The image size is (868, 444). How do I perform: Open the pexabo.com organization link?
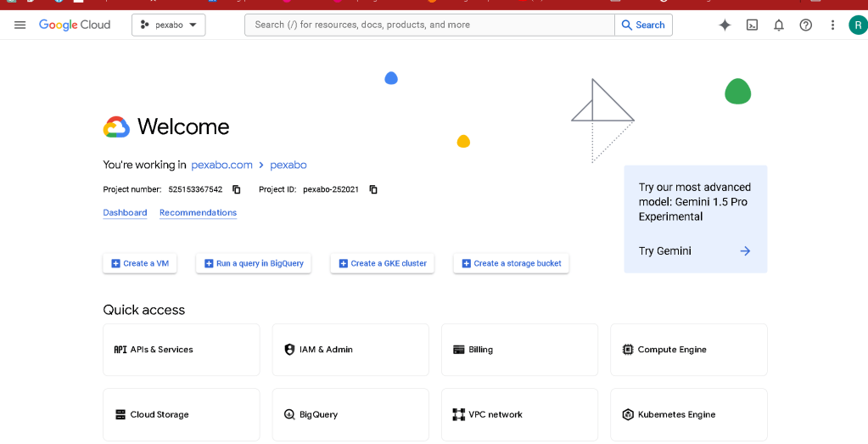click(222, 165)
